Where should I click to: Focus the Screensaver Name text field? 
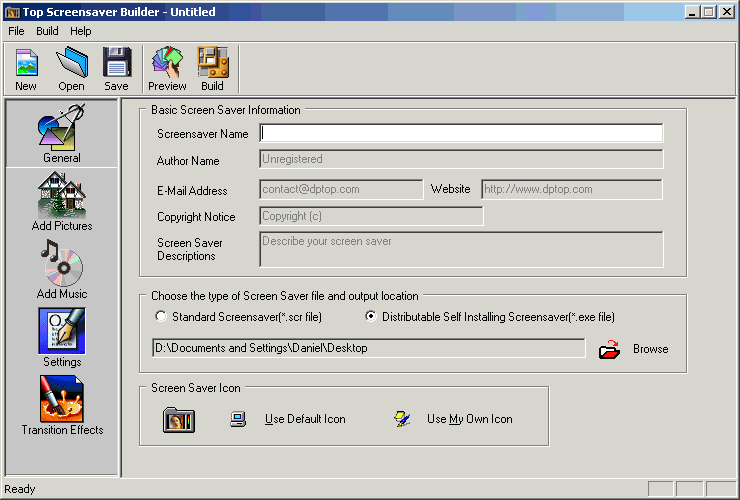click(x=461, y=133)
